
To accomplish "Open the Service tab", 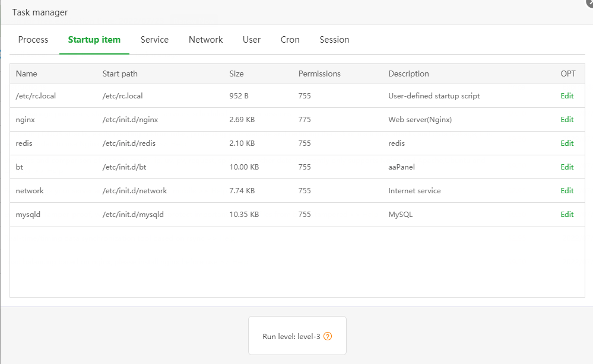I will (154, 40).
